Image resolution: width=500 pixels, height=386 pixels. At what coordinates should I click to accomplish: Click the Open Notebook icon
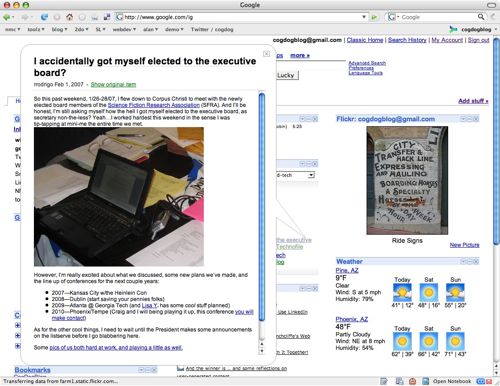click(426, 381)
